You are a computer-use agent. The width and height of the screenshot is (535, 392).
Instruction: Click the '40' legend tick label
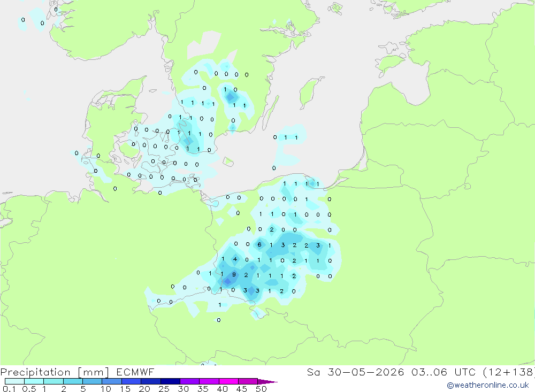222,389
